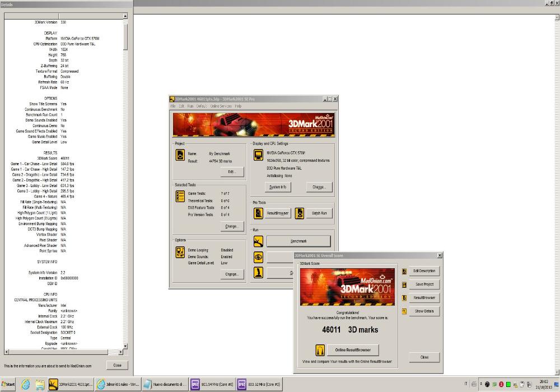Switch to the 803.32 MHz Core #0 taskbar button

[259, 385]
